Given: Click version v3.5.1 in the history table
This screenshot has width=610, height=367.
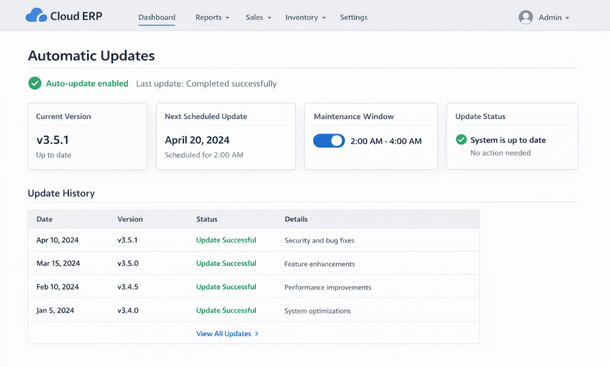Looking at the screenshot, I should tap(128, 240).
